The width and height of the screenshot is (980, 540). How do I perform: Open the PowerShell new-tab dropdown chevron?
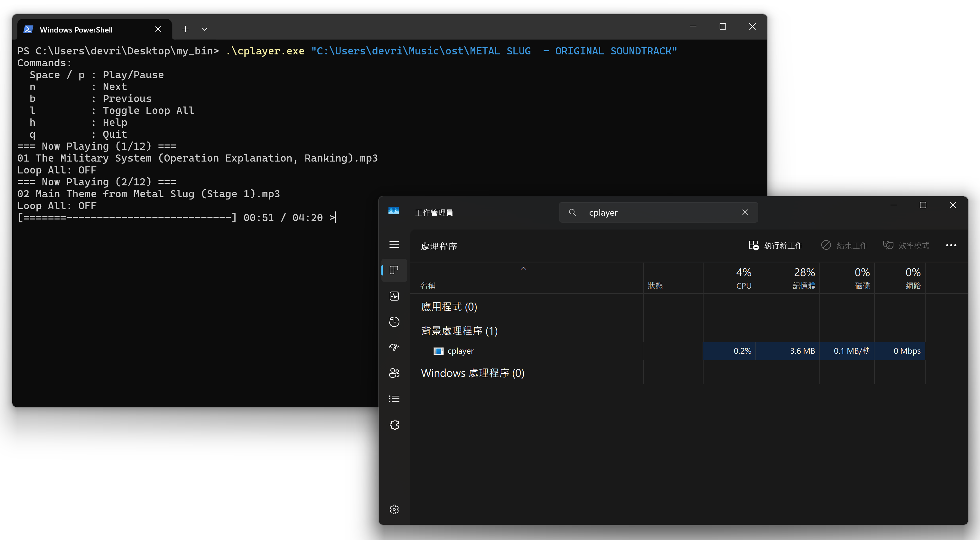click(205, 29)
